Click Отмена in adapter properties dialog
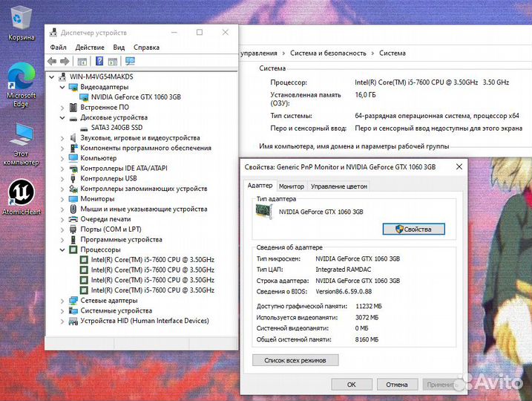This screenshot has height=401, width=532. click(397, 385)
